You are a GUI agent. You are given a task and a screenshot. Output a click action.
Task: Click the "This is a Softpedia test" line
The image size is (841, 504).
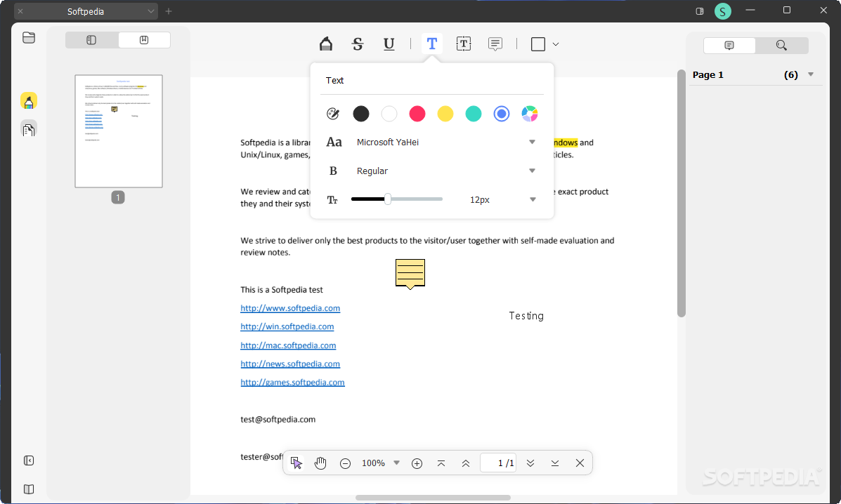[x=282, y=290]
